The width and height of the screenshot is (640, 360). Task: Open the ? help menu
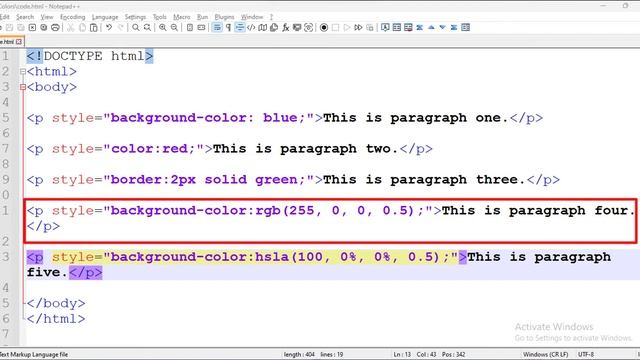(x=271, y=17)
